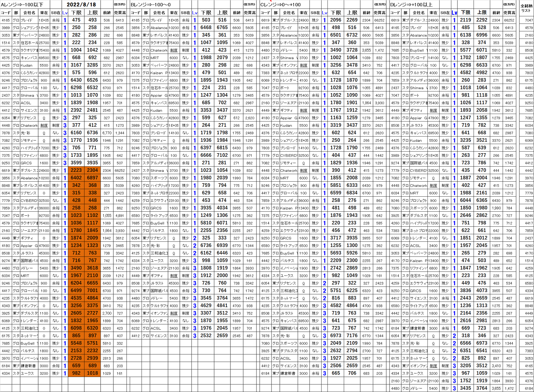Click 下限 column header in B range
This screenshot has height=392, width=534.
pyautogui.click(x=206, y=13)
